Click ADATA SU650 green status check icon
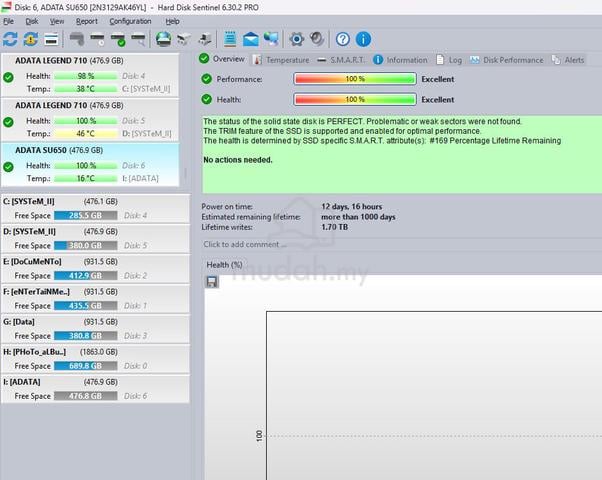 8,167
